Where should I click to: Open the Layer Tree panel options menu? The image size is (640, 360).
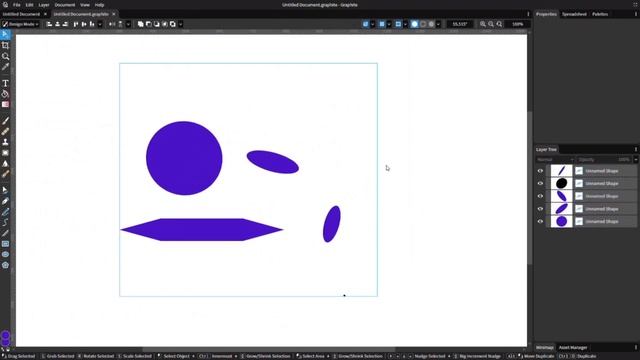[x=636, y=149]
